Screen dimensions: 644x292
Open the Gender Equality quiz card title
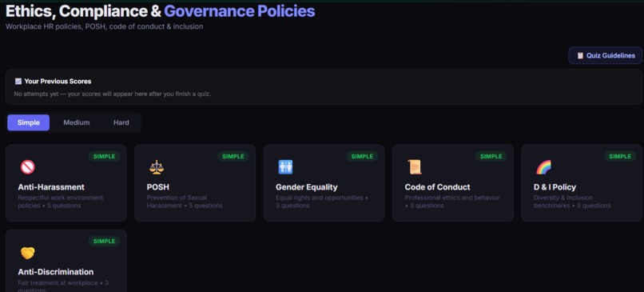(306, 187)
